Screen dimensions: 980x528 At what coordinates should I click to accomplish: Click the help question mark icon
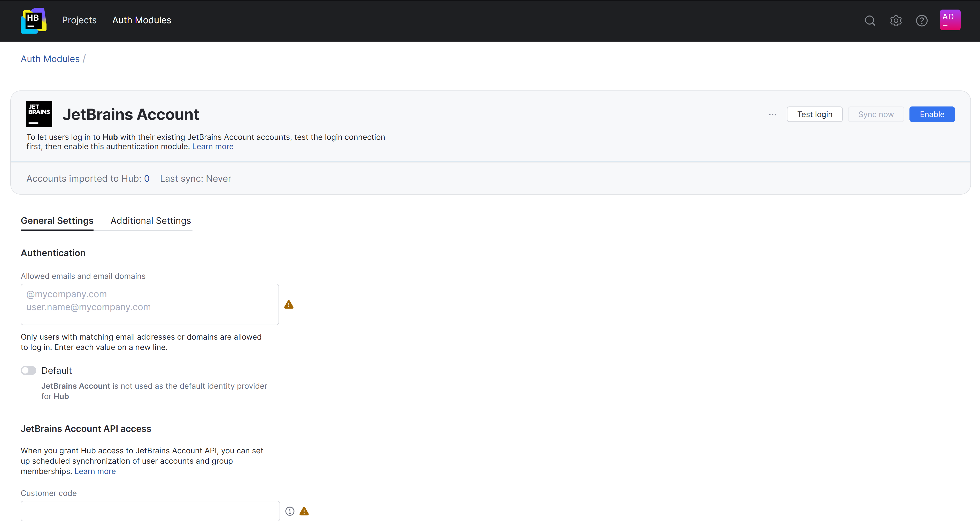coord(921,21)
